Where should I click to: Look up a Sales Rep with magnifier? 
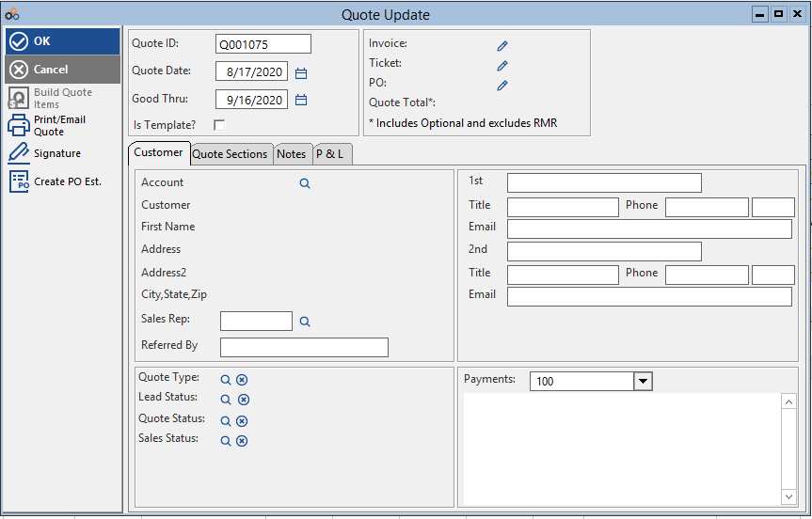coord(305,322)
